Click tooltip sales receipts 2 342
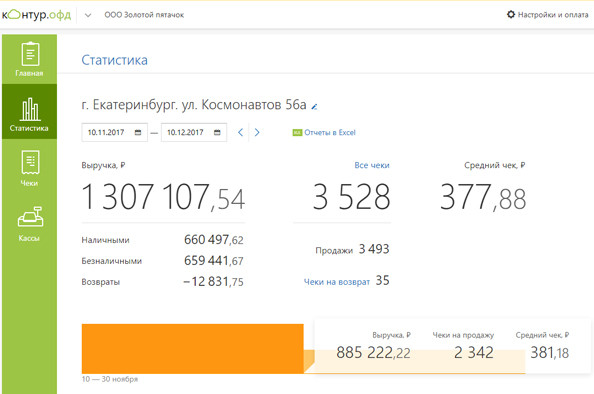This screenshot has width=594, height=394. 474,353
